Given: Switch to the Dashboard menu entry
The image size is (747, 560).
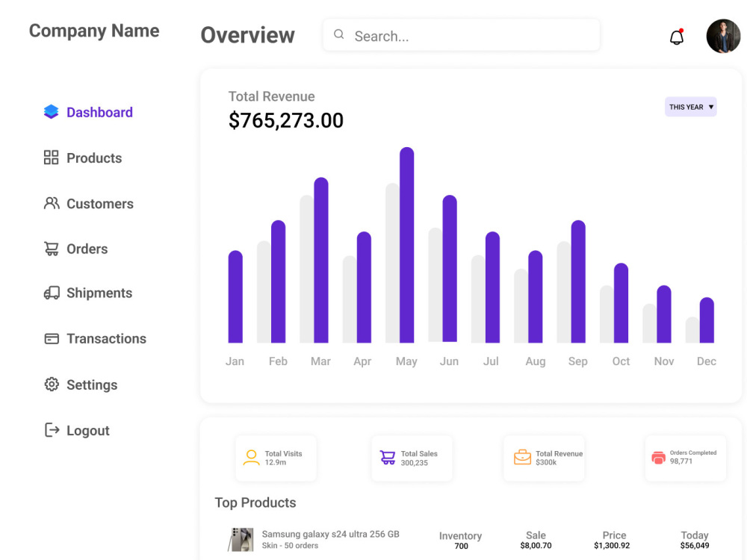Looking at the screenshot, I should 99,111.
